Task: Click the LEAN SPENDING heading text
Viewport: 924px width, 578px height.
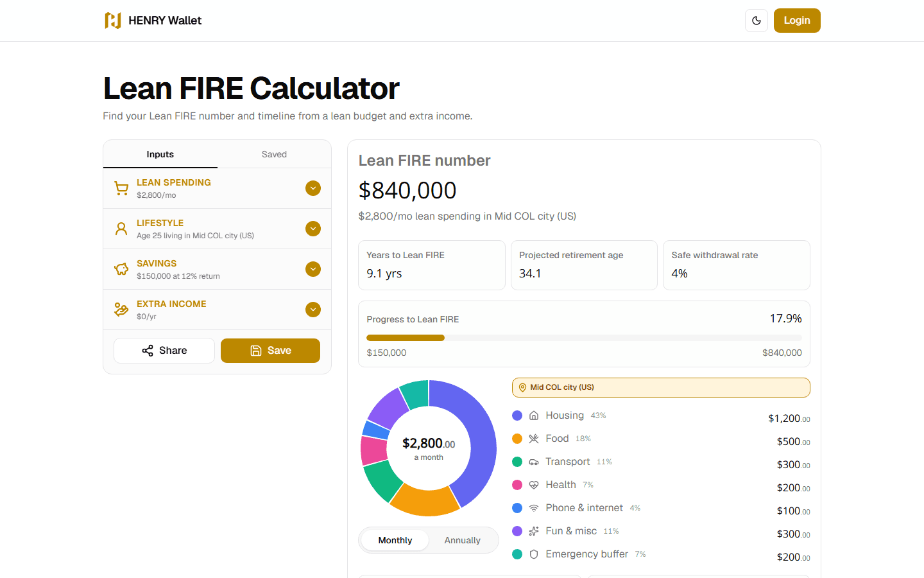Action: pos(174,182)
